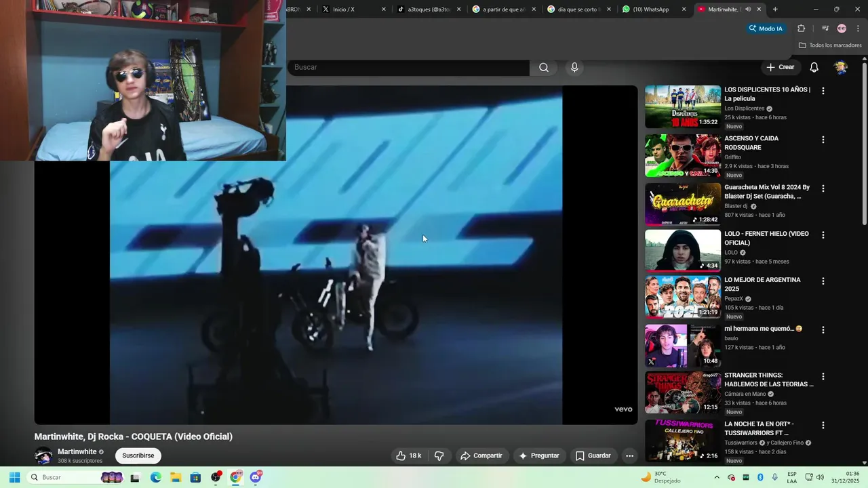
Task: Toggle Modo IA button
Action: pyautogui.click(x=766, y=28)
